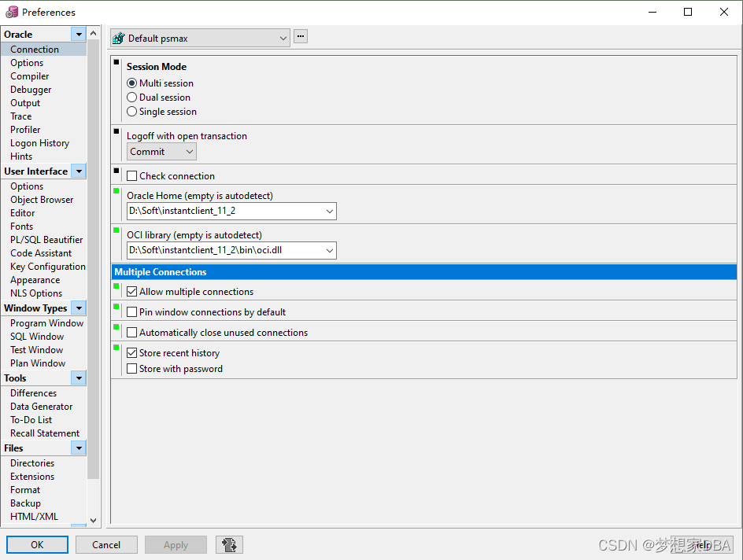Click the Preferences window title icon
The image size is (743, 560).
pyautogui.click(x=12, y=12)
